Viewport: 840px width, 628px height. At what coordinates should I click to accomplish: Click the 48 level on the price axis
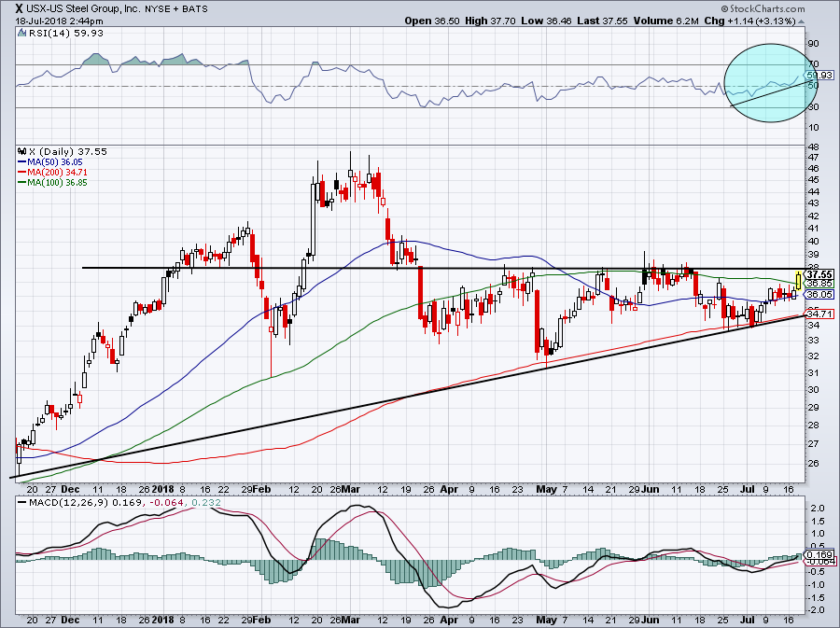813,147
